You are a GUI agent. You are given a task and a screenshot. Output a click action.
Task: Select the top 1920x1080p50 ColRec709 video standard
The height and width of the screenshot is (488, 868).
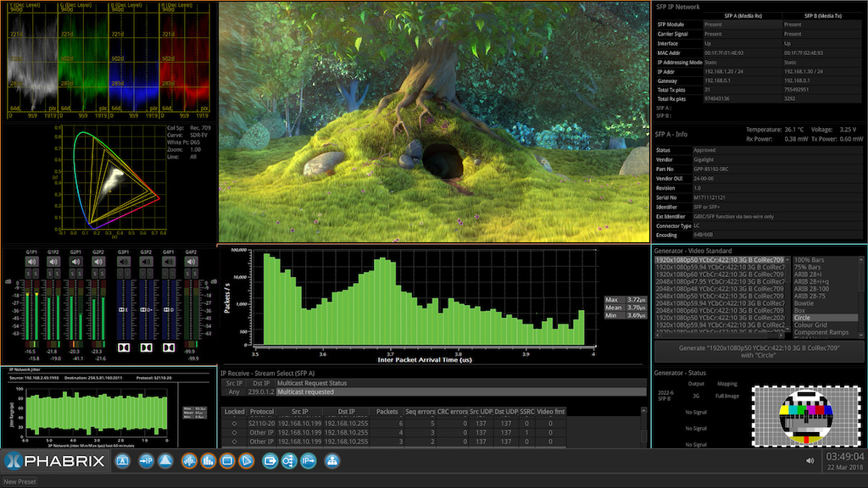(720, 260)
